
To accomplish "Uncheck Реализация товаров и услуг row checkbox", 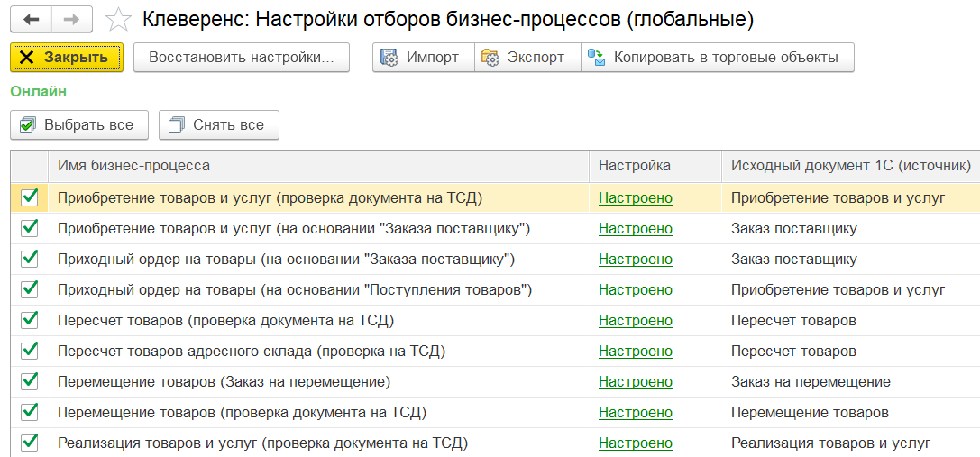I will 30,443.
